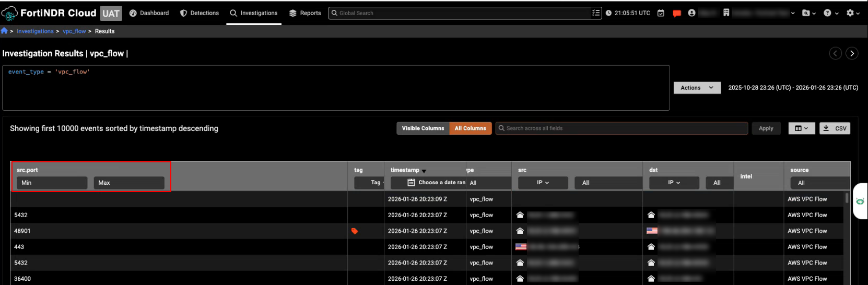The height and width of the screenshot is (285, 868).
Task: Open the help question mark menu
Action: 830,13
